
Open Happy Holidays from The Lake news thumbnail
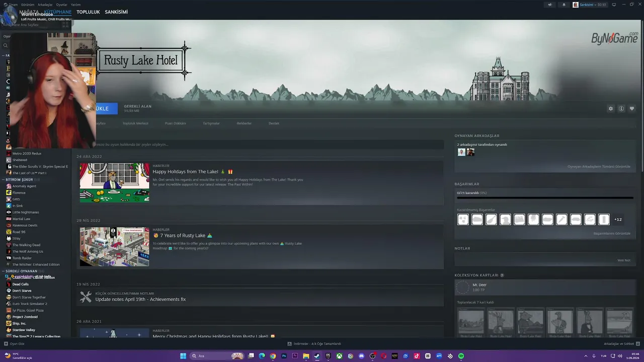114,183
